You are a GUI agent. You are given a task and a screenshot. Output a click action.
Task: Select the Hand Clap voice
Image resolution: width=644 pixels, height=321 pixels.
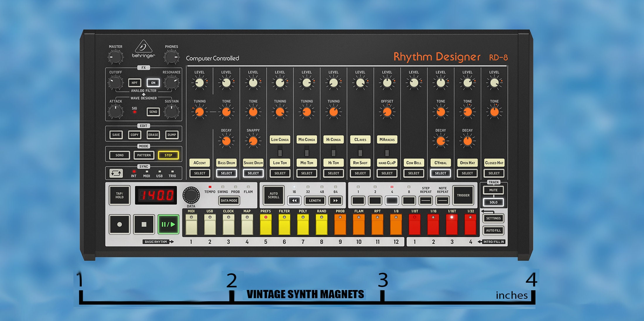tap(387, 173)
